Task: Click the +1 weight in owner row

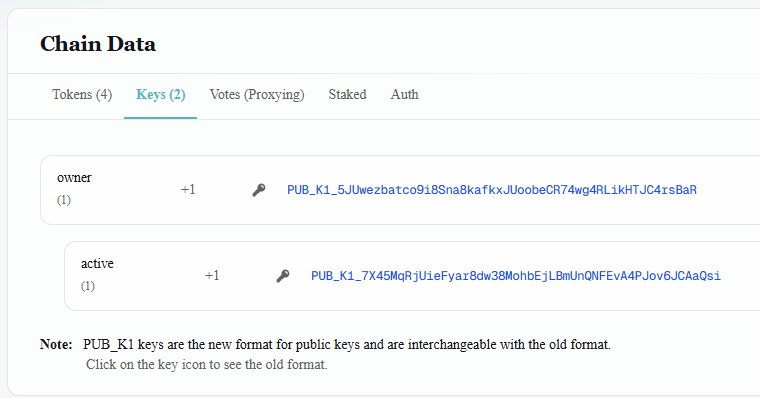Action: [x=188, y=190]
